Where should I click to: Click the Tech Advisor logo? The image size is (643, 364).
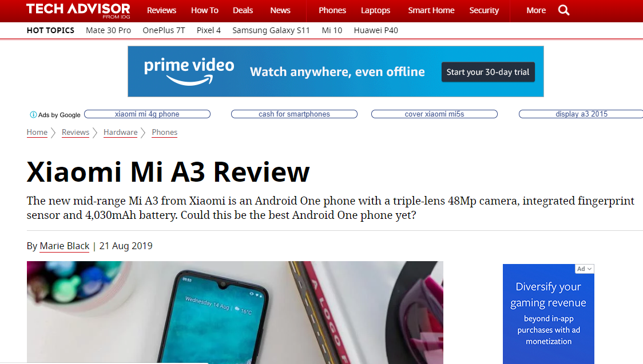(x=78, y=11)
